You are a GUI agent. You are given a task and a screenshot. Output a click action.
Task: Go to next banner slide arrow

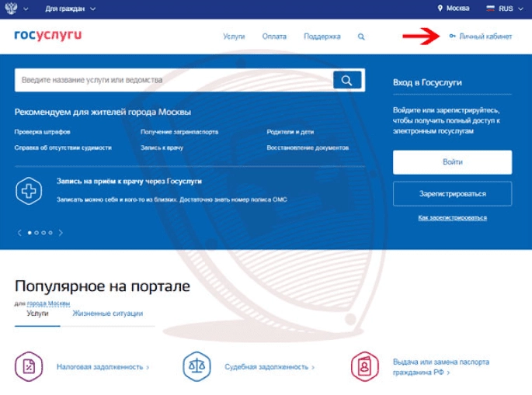click(x=61, y=233)
